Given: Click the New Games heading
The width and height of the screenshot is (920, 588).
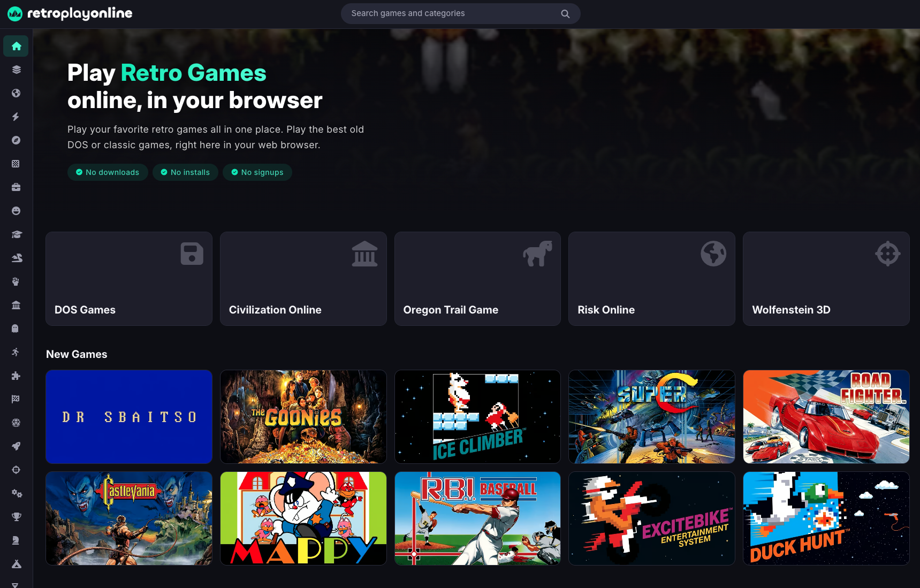Looking at the screenshot, I should click(x=77, y=354).
